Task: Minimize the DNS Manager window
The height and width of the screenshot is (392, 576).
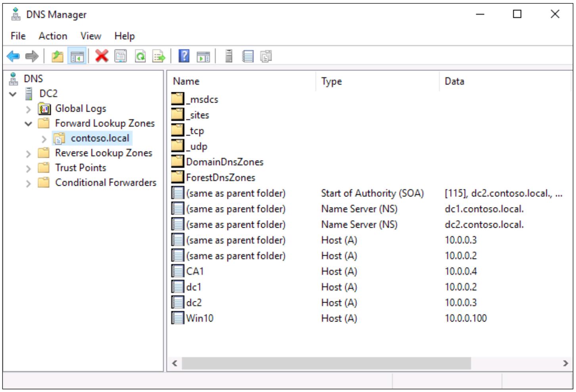Action: coord(480,14)
